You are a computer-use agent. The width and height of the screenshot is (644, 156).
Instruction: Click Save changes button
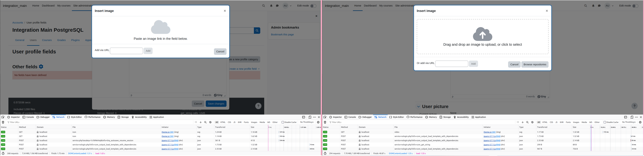pos(216,104)
